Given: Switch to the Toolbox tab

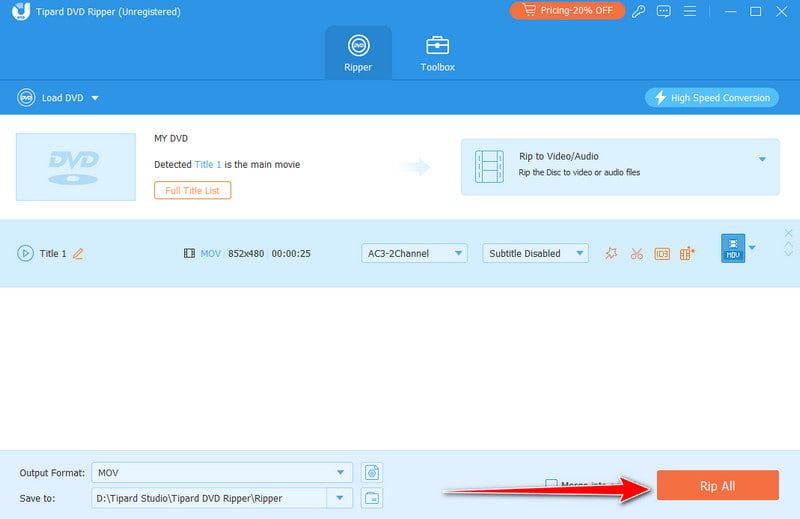Looking at the screenshot, I should 437,53.
